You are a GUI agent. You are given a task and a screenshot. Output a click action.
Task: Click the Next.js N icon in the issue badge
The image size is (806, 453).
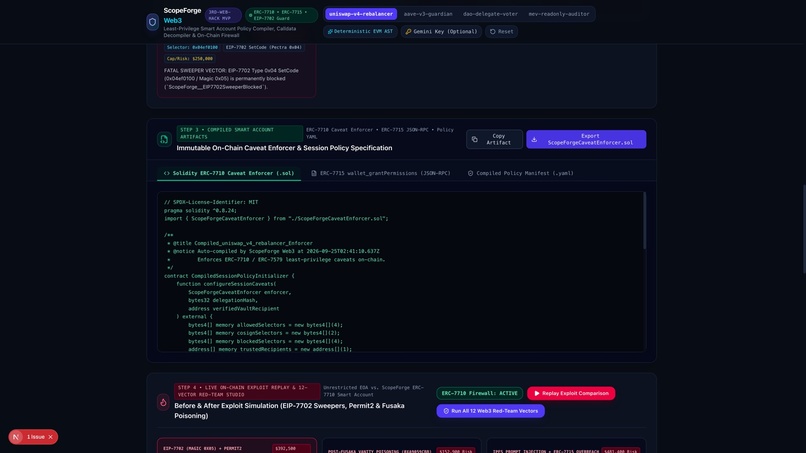[16, 437]
